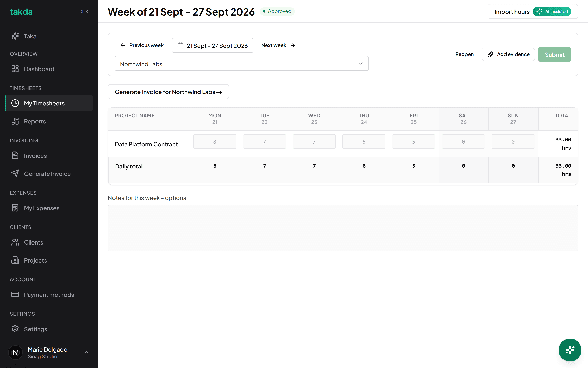The height and width of the screenshot is (368, 588).
Task: Expand the Marie Delgado account menu chevron
Action: [x=87, y=352]
